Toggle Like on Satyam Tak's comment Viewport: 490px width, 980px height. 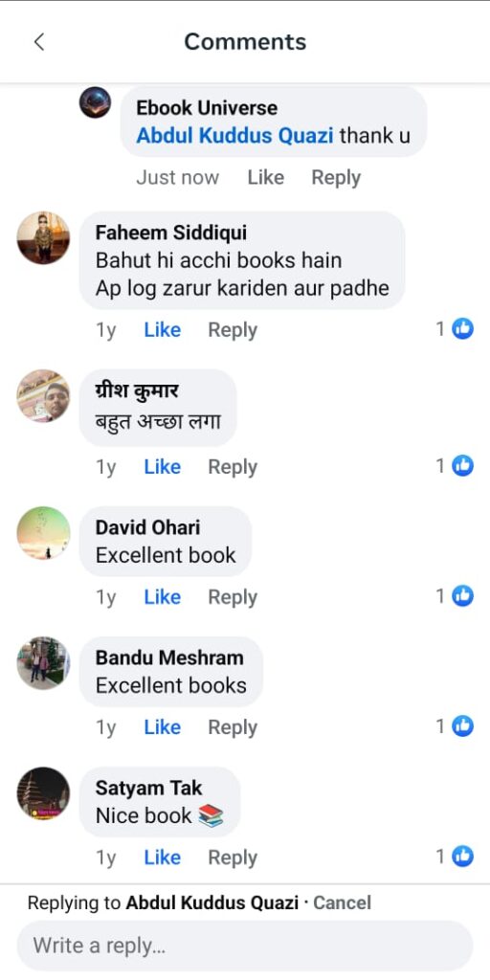point(163,858)
